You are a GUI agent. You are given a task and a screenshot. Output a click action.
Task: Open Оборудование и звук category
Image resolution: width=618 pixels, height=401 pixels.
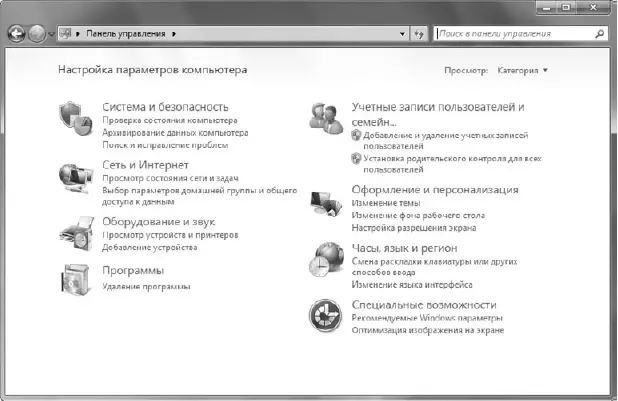159,222
